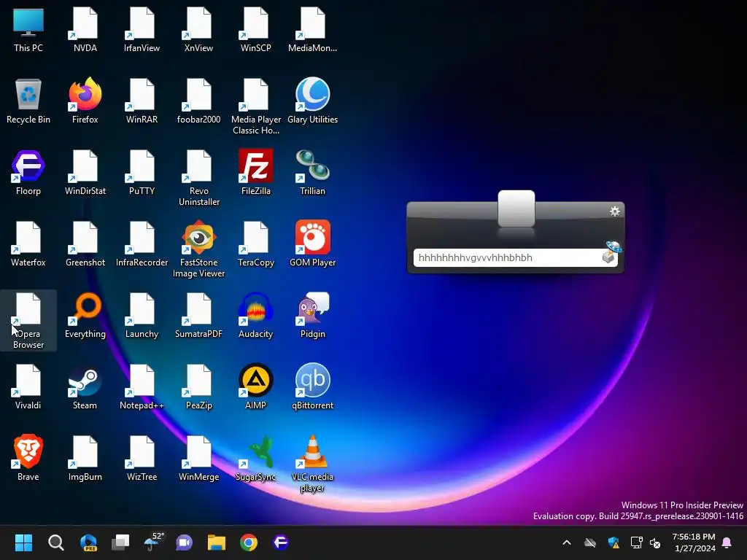Select the FileZilla desktop icon

[256, 172]
